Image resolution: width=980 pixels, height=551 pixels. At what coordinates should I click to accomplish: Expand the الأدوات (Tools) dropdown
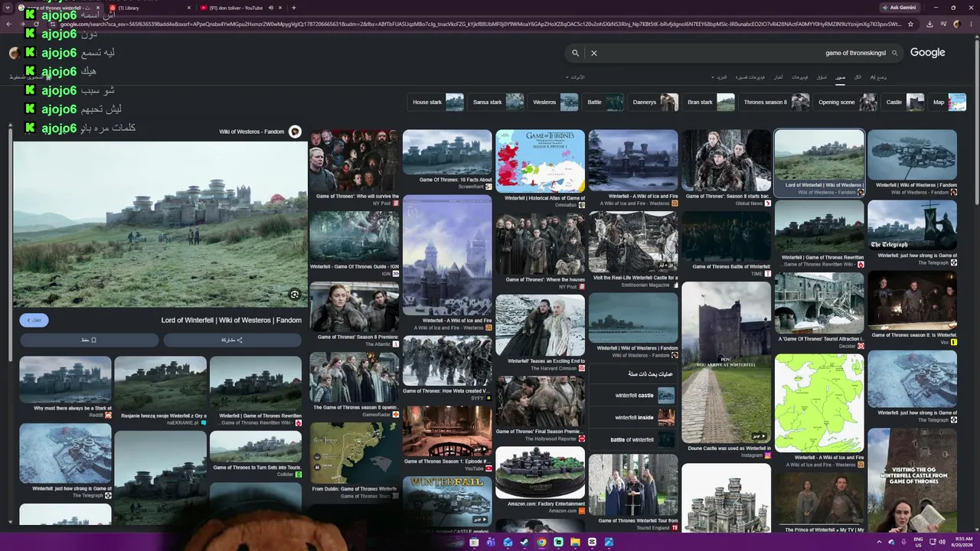point(575,77)
